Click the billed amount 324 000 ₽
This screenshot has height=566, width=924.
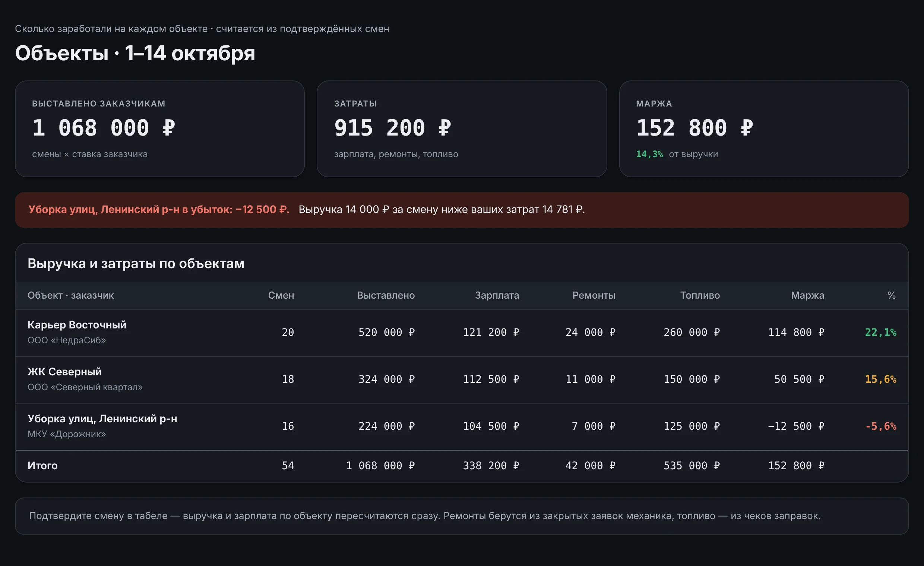[x=387, y=379]
